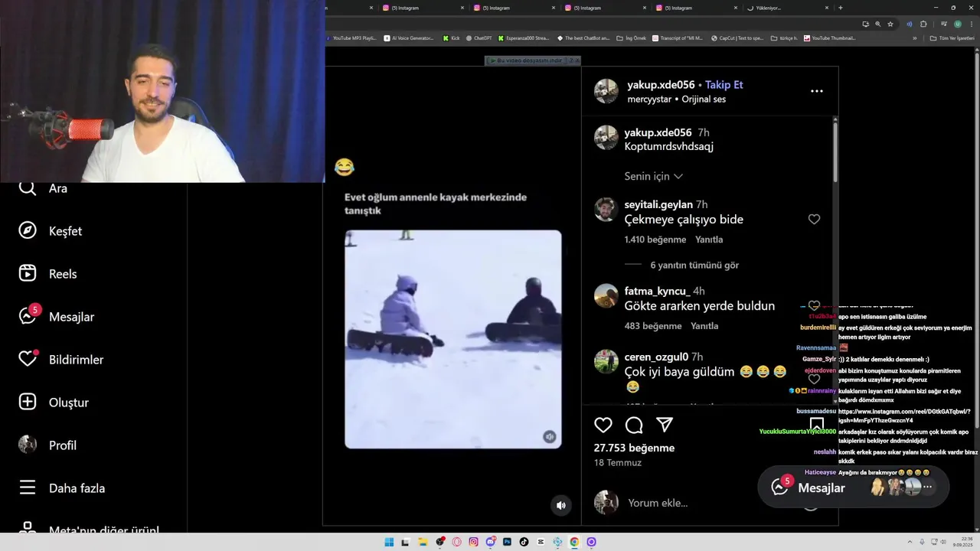
Task: Go to Reels in sidebar
Action: point(47,274)
